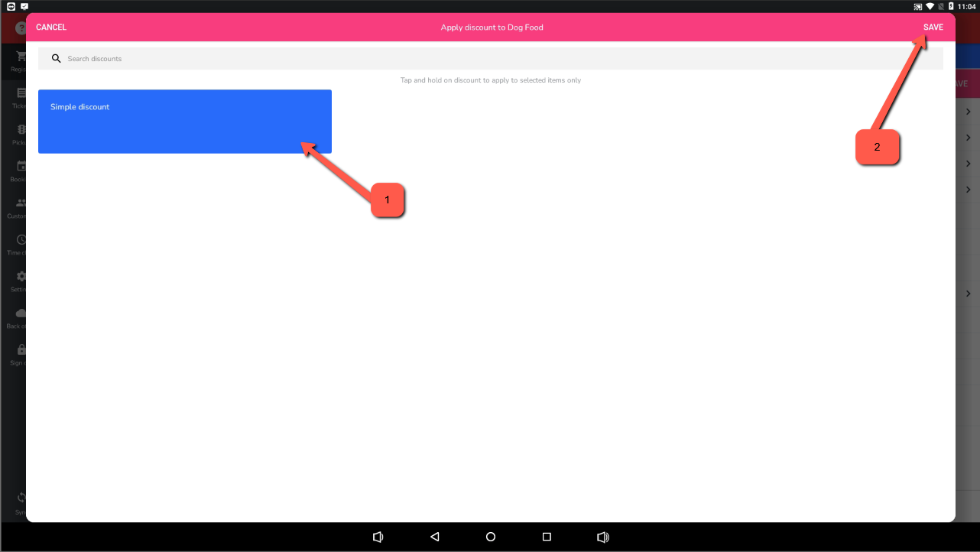Expand the bottommost chevron on right edge
This screenshot has height=552, width=980.
click(968, 294)
